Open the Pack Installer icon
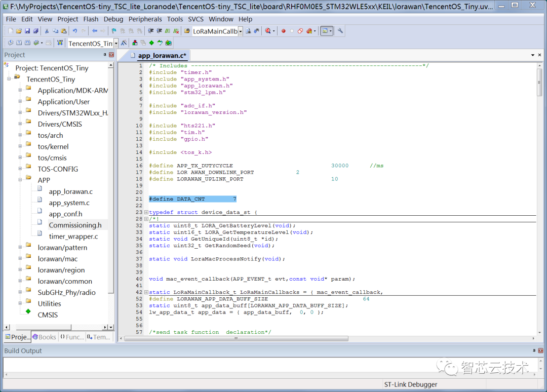 [x=169, y=43]
